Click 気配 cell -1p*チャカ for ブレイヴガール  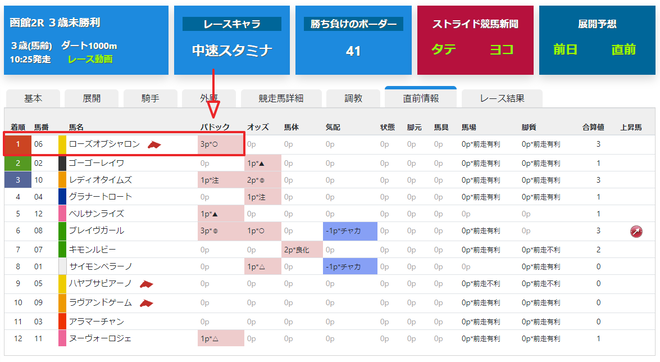[x=350, y=231]
